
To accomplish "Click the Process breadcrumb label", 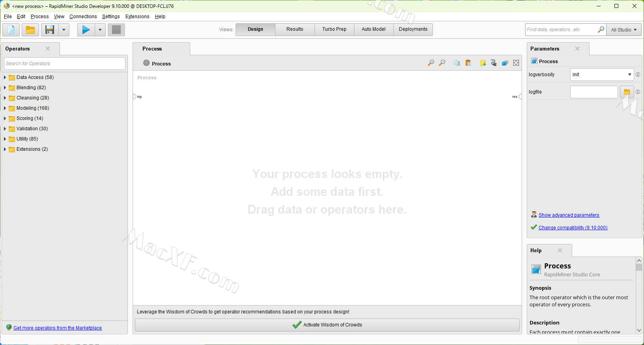I will point(161,64).
